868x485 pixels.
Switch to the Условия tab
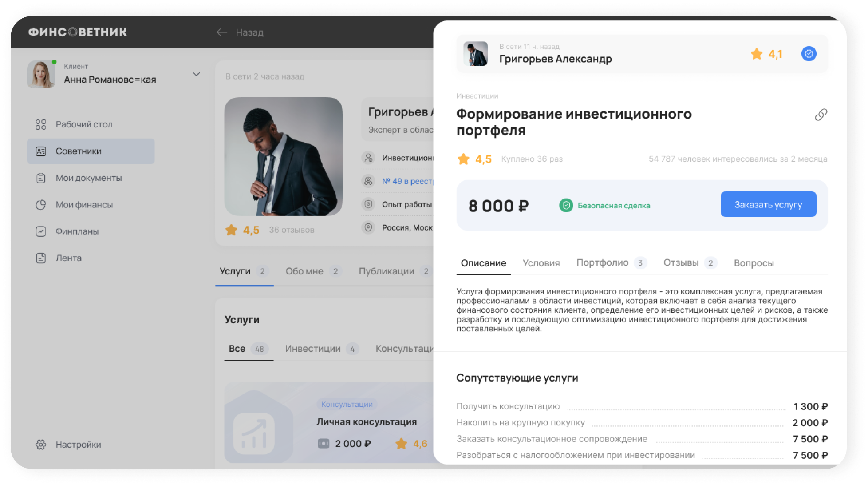point(541,263)
